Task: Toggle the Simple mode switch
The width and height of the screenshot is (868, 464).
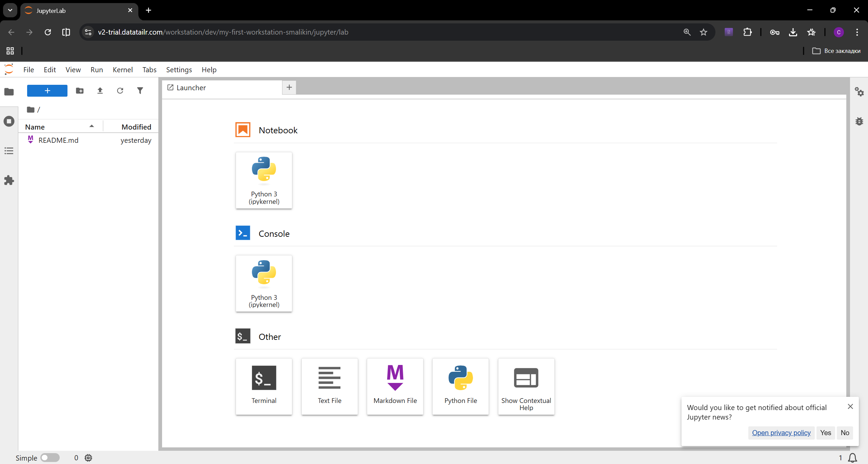Action: [x=50, y=458]
